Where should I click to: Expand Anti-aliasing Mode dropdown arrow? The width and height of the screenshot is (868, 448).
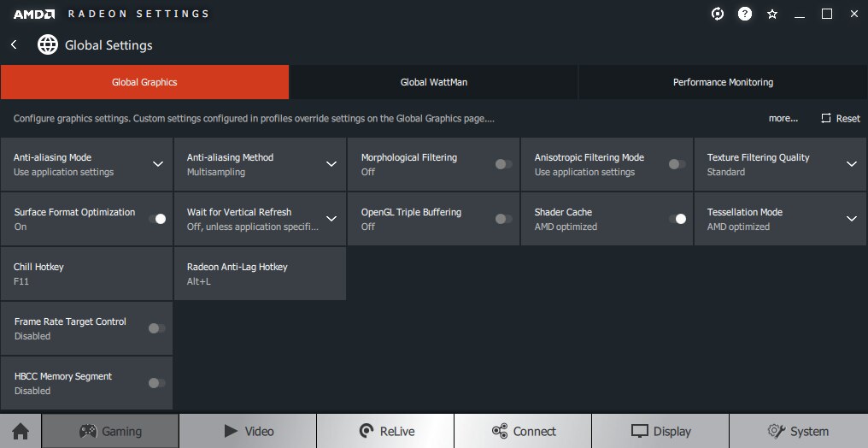coord(158,164)
